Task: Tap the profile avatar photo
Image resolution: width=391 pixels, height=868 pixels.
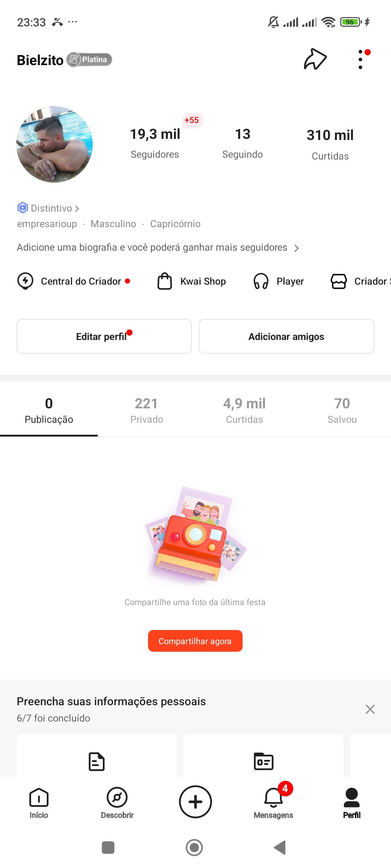Action: (55, 144)
